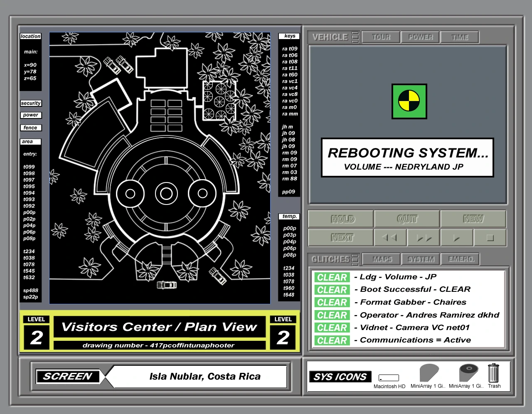Toggle the power option in sidebar
This screenshot has width=532, height=414.
[31, 115]
